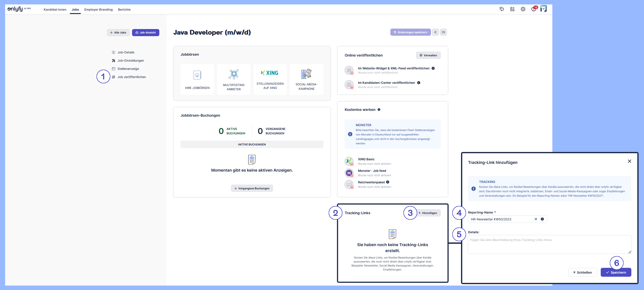The width and height of the screenshot is (644, 290).
Task: Click the Details description text area
Action: pos(549,244)
